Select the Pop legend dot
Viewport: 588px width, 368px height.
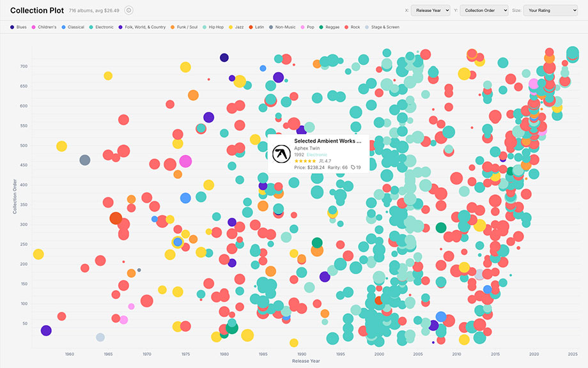(304, 27)
